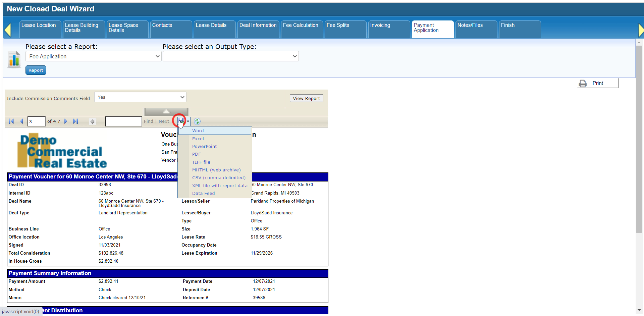Click the printer icon beside Print
Image resolution: width=644 pixels, height=316 pixels.
pos(583,83)
